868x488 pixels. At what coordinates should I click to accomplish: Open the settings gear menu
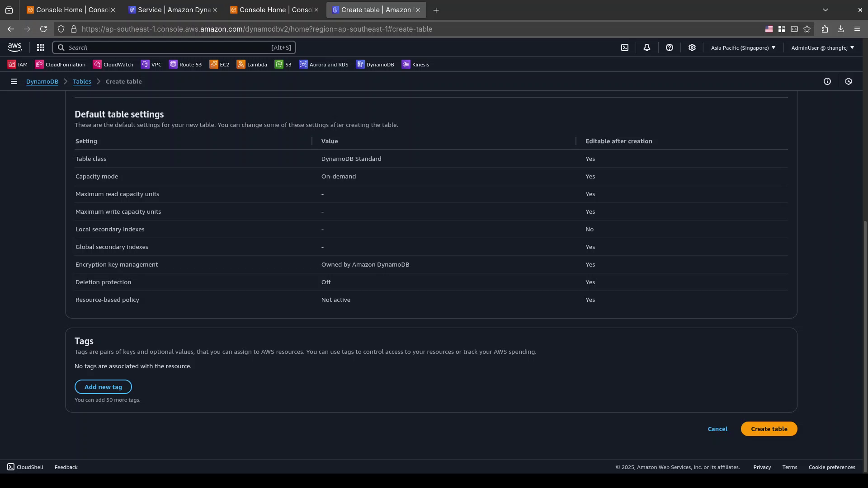coord(692,47)
